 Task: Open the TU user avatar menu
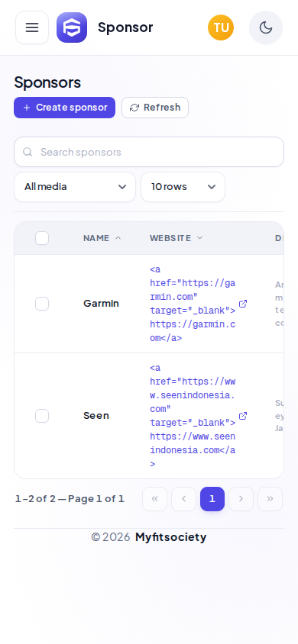pos(221,27)
